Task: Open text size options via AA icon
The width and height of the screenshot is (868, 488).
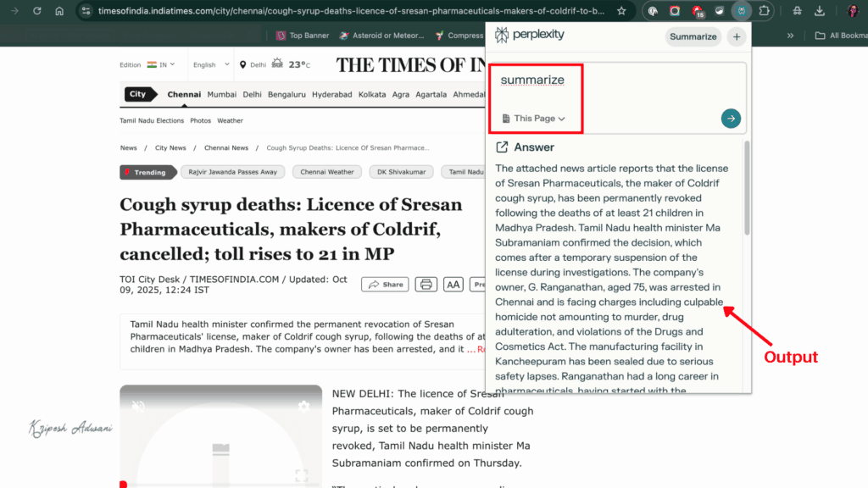Action: (453, 285)
